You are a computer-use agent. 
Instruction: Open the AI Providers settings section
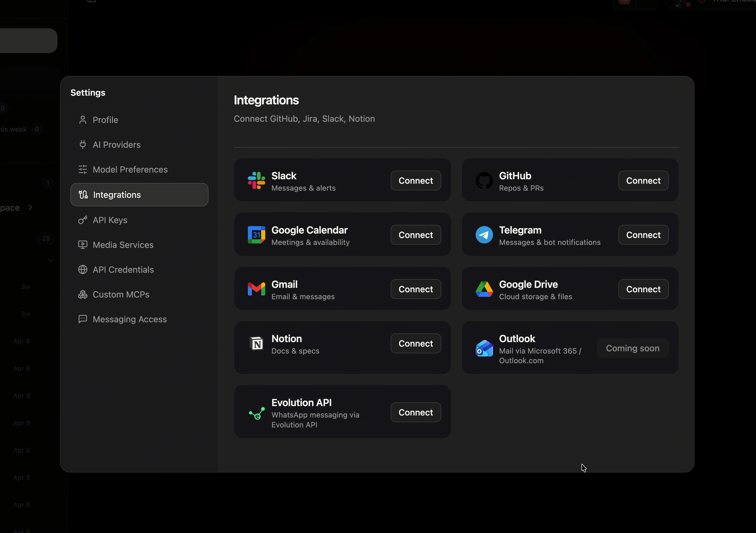[x=139, y=145]
